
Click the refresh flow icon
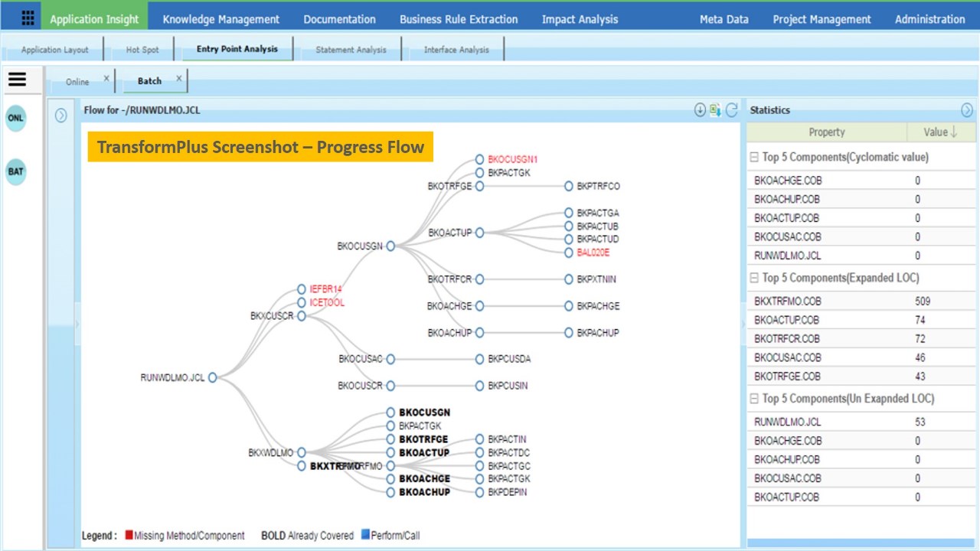coord(732,110)
